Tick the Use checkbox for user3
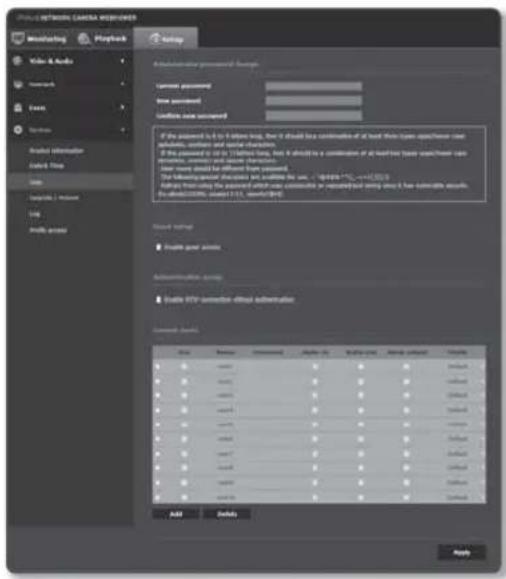The height and width of the screenshot is (579, 506). click(x=184, y=395)
